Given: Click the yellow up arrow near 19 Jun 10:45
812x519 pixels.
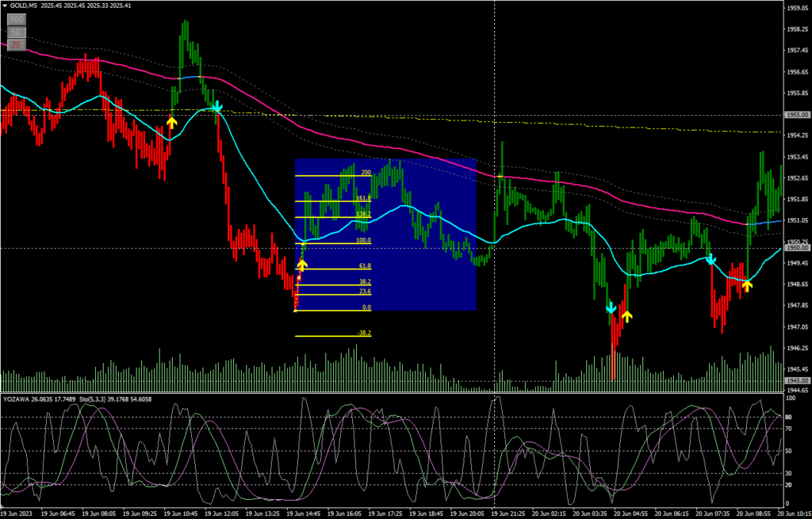Looking at the screenshot, I should click(172, 122).
